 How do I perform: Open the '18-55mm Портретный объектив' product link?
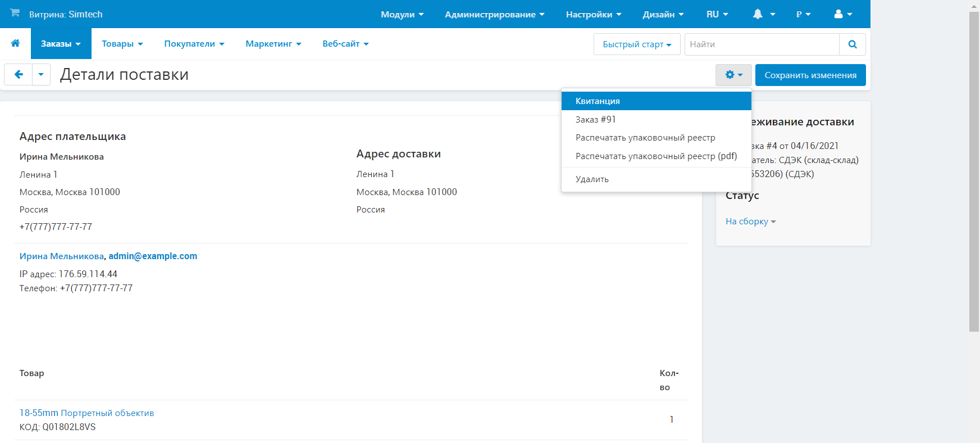[86, 413]
